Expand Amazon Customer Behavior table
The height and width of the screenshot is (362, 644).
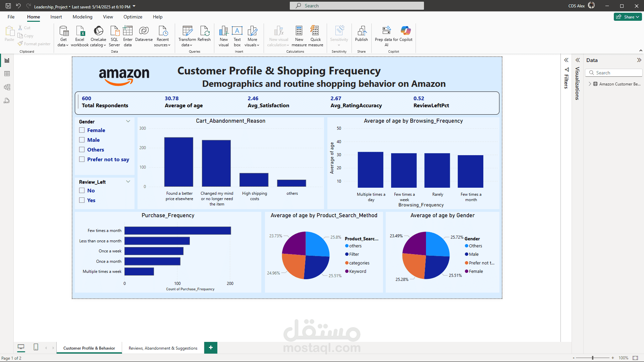pos(590,84)
